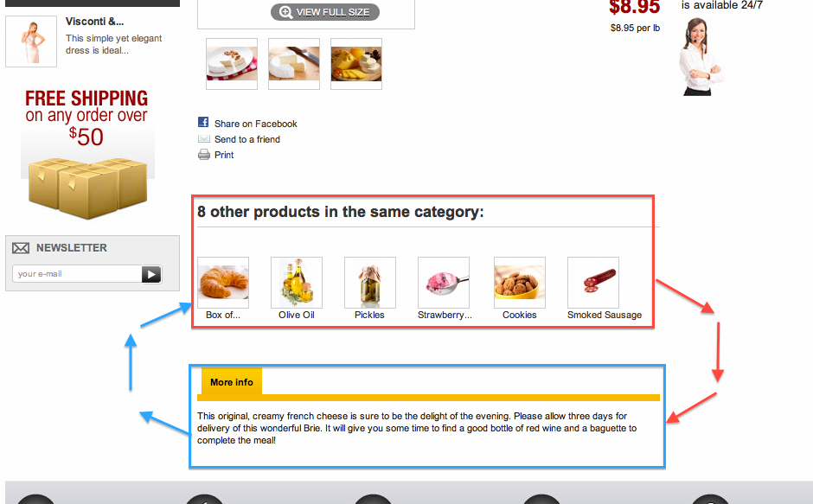The height and width of the screenshot is (504, 813).
Task: Click the magnifier icon in View Full Size
Action: [x=285, y=12]
